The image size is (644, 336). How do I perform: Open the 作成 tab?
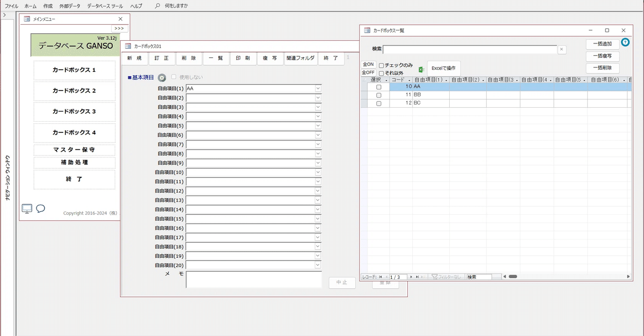coord(48,5)
